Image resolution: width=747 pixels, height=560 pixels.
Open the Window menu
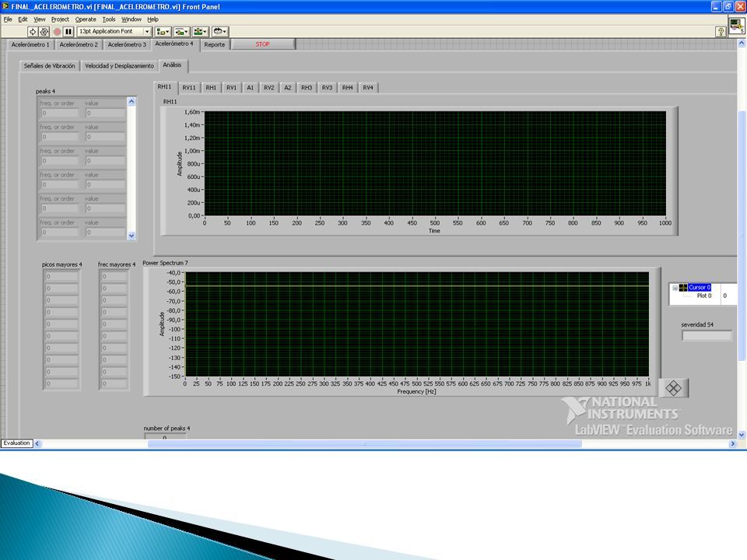click(x=132, y=19)
